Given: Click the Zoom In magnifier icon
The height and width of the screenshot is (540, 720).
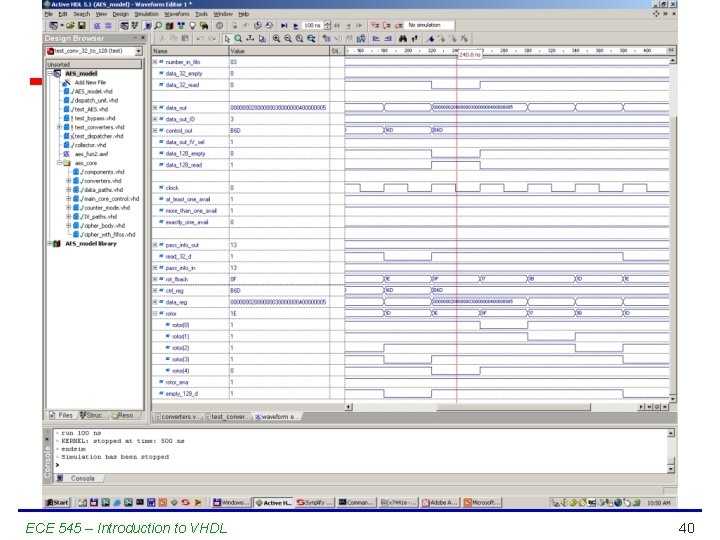Looking at the screenshot, I should 275,38.
